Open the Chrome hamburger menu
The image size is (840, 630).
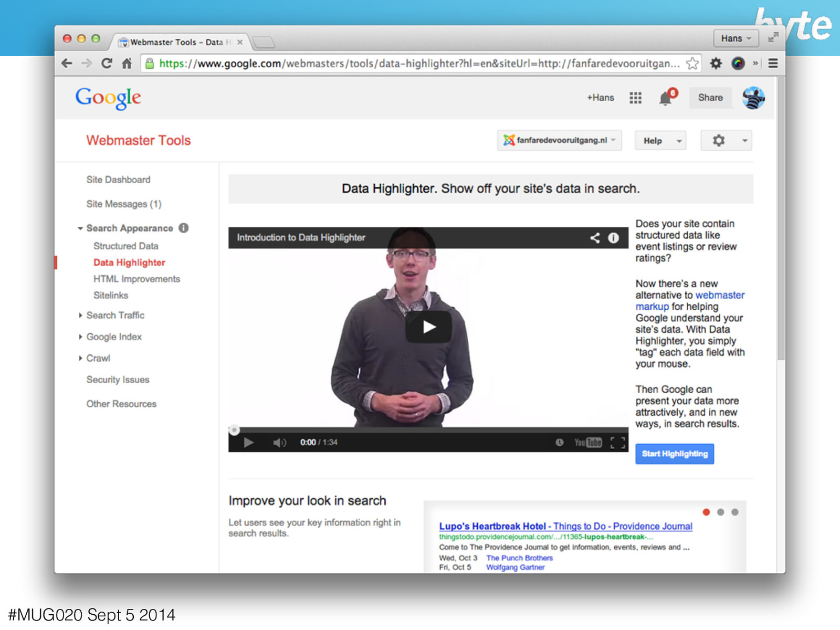[773, 64]
